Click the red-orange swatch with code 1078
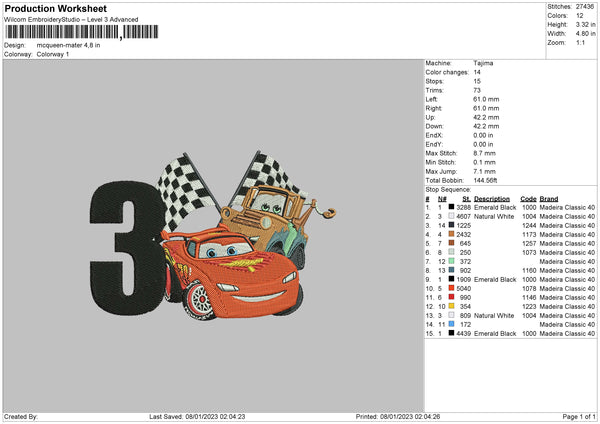This screenshot has height=424, width=600. pos(452,288)
